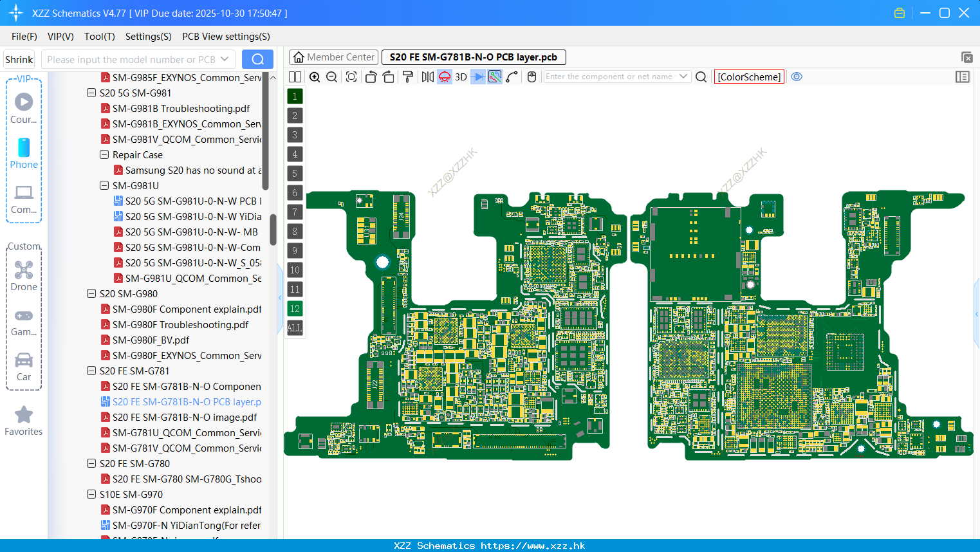The height and width of the screenshot is (552, 980).
Task: Click the blue search button
Action: click(257, 59)
